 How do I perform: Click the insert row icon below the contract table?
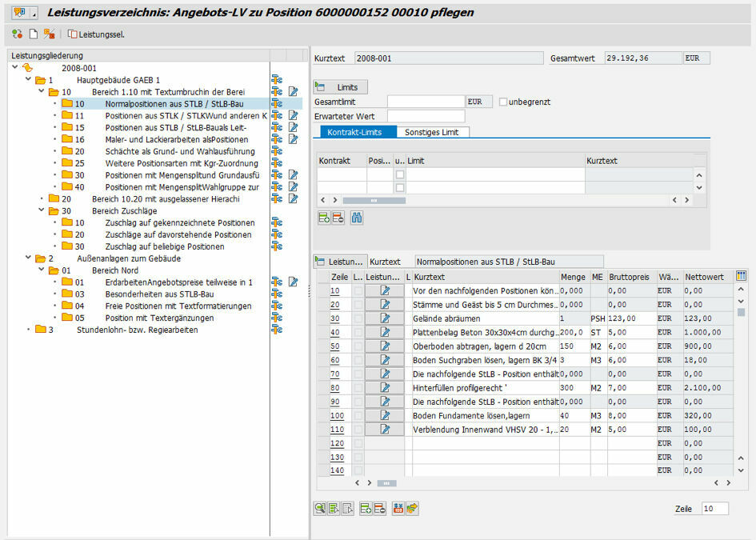click(326, 218)
